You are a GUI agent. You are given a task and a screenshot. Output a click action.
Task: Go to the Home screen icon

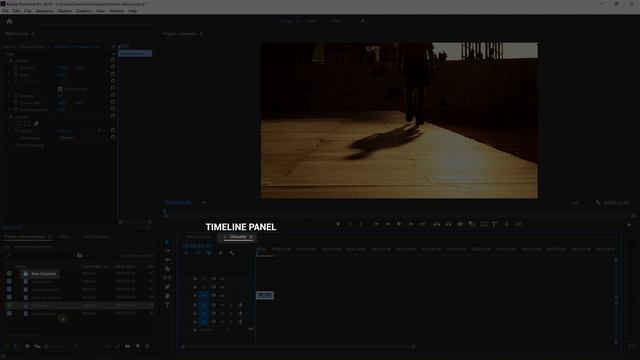9,21
